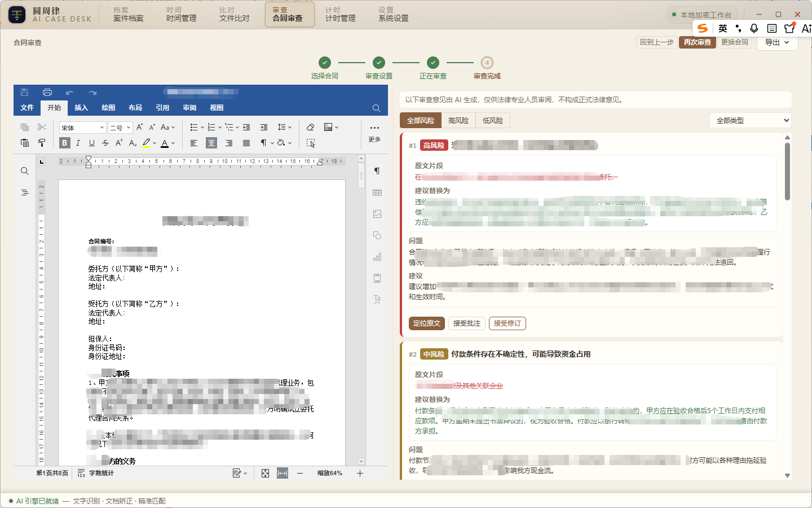This screenshot has height=508, width=812.
Task: Open the font name dropdown showing 宋体
Action: point(82,128)
